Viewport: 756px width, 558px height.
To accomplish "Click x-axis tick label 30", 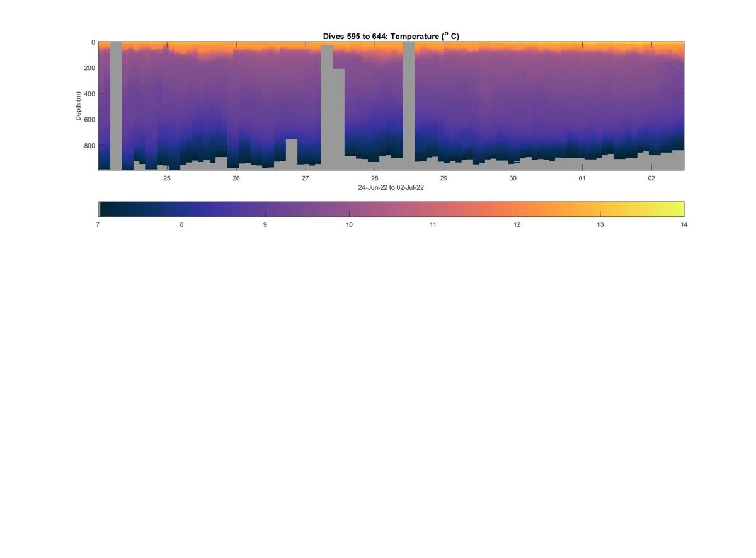I will click(x=513, y=178).
